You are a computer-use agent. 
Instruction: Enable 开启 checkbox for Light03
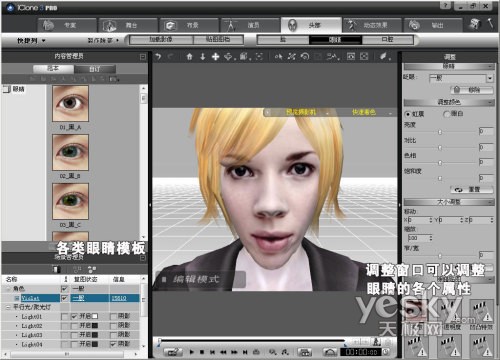[74, 334]
